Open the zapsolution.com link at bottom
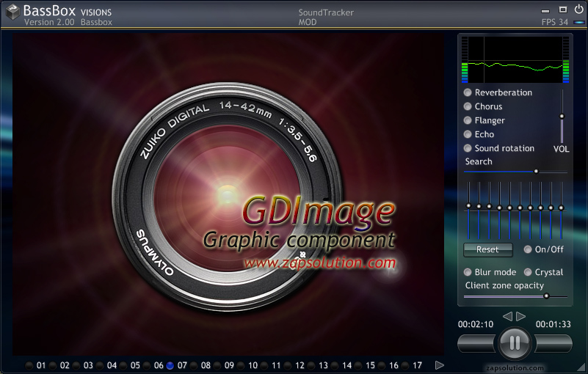This screenshot has height=374, width=588. pyautogui.click(x=515, y=368)
